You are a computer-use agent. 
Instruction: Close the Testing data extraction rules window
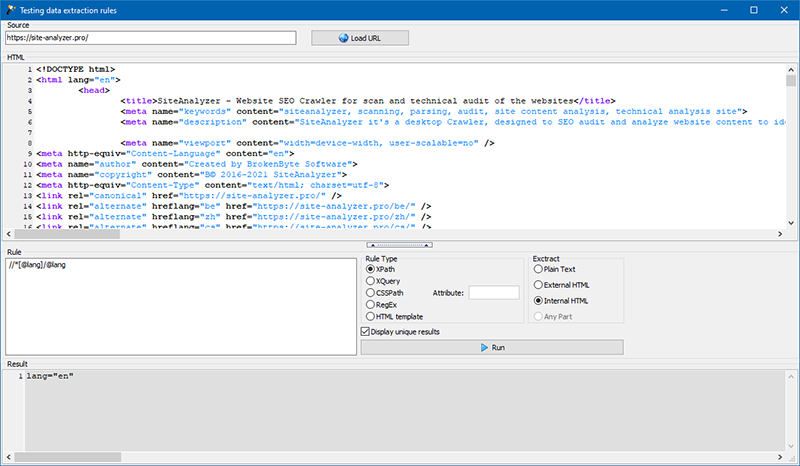[784, 10]
